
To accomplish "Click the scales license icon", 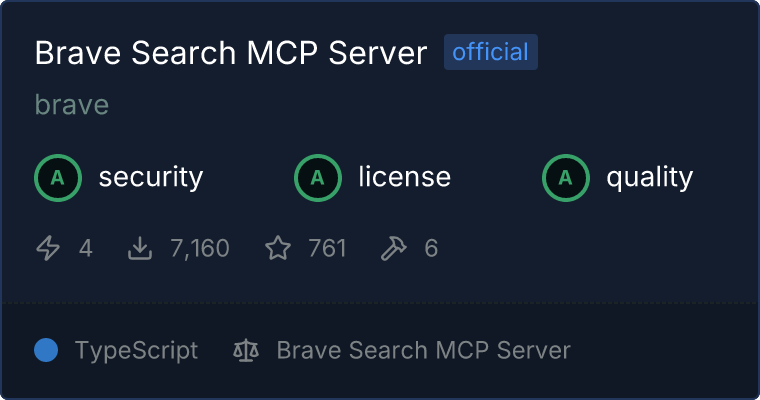I will [246, 350].
